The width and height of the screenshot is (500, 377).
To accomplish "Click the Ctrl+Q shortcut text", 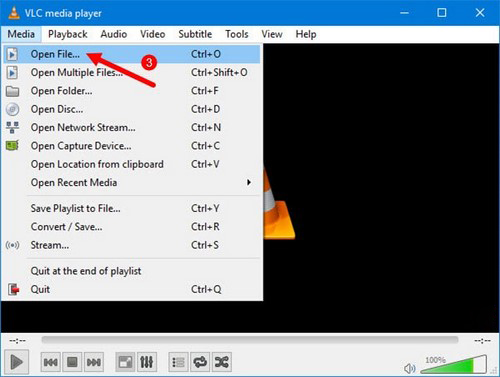I will [x=206, y=289].
